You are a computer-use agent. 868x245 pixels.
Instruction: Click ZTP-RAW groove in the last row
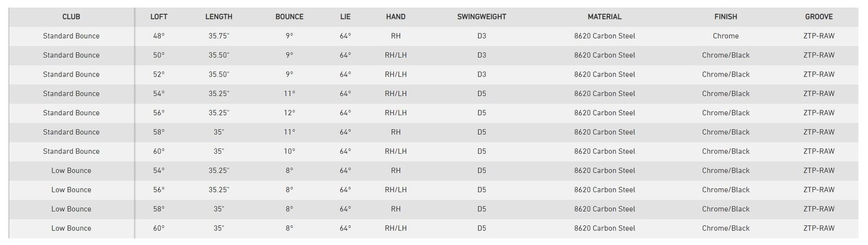[819, 228]
